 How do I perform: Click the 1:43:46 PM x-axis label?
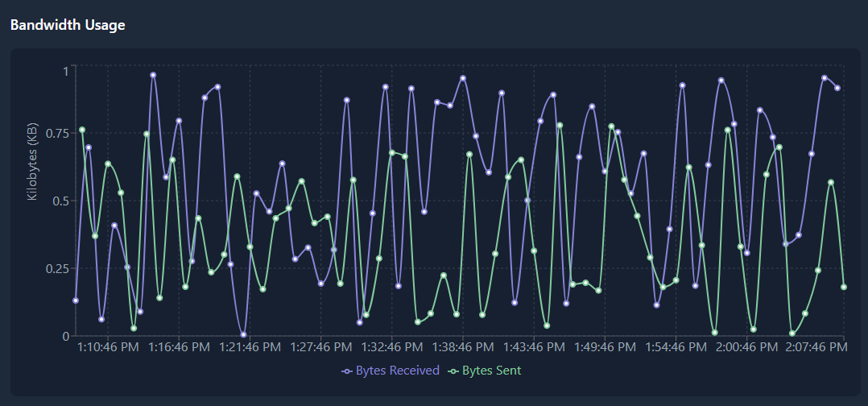tap(534, 347)
